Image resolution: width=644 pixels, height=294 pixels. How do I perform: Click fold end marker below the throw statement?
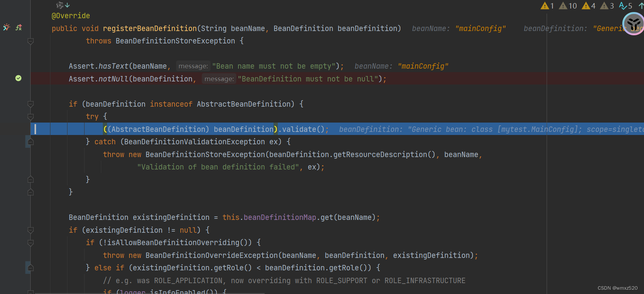[31, 180]
